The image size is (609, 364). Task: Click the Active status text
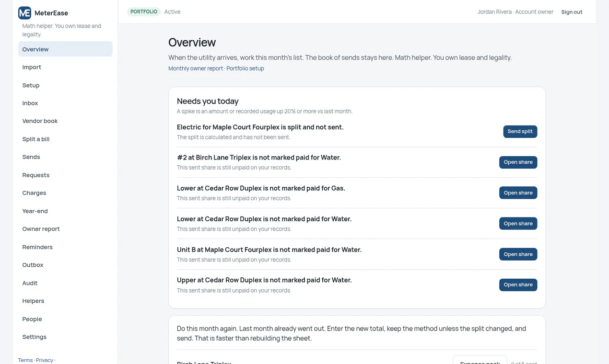click(x=172, y=11)
